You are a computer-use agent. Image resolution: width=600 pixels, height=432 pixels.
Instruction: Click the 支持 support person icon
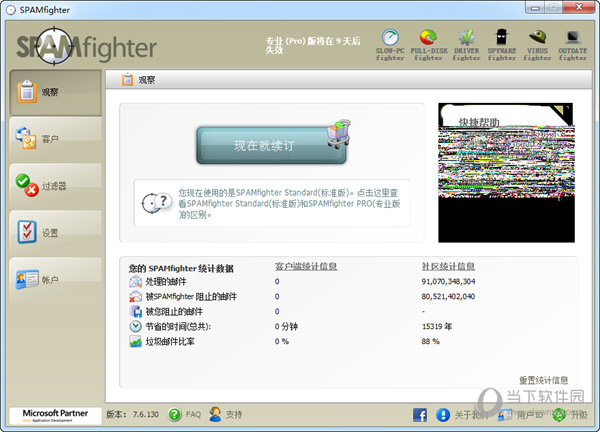[215, 414]
